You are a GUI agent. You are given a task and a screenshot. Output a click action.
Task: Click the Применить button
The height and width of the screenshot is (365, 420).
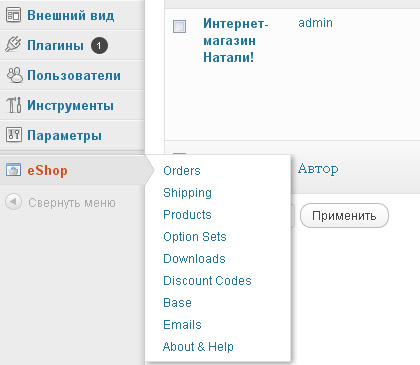coord(344,216)
